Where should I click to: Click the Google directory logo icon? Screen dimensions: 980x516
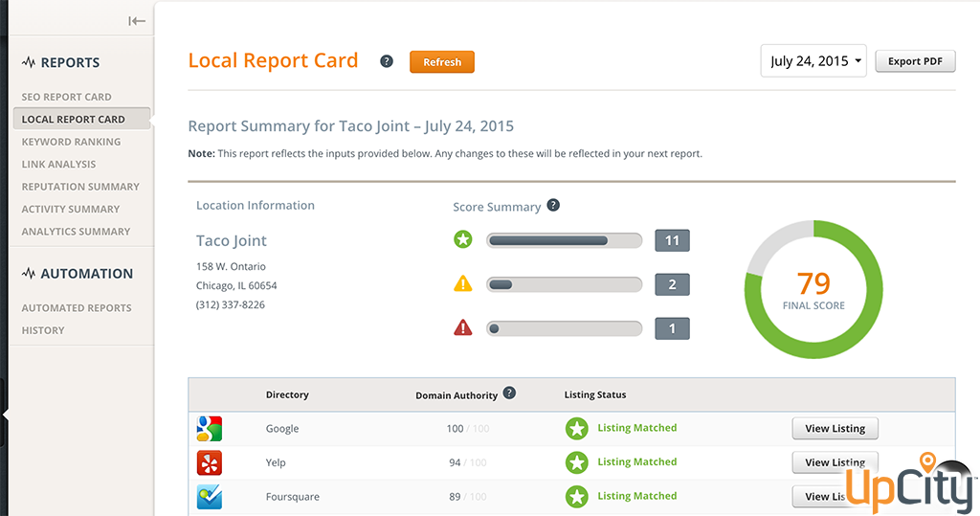tap(210, 428)
